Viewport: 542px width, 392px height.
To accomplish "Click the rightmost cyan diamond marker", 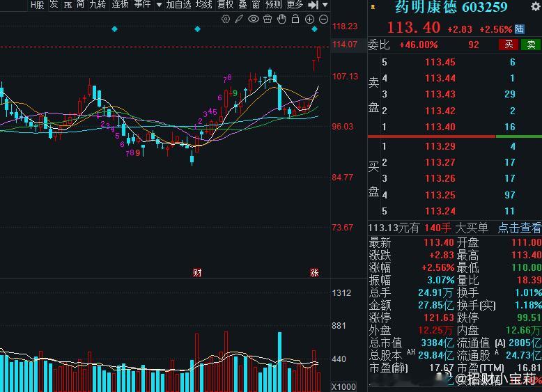I will click(x=315, y=29).
